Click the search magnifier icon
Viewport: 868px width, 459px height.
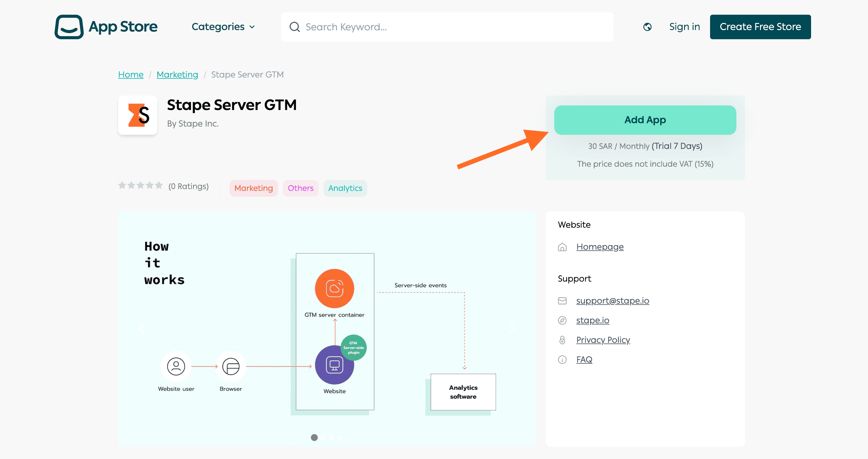click(294, 27)
